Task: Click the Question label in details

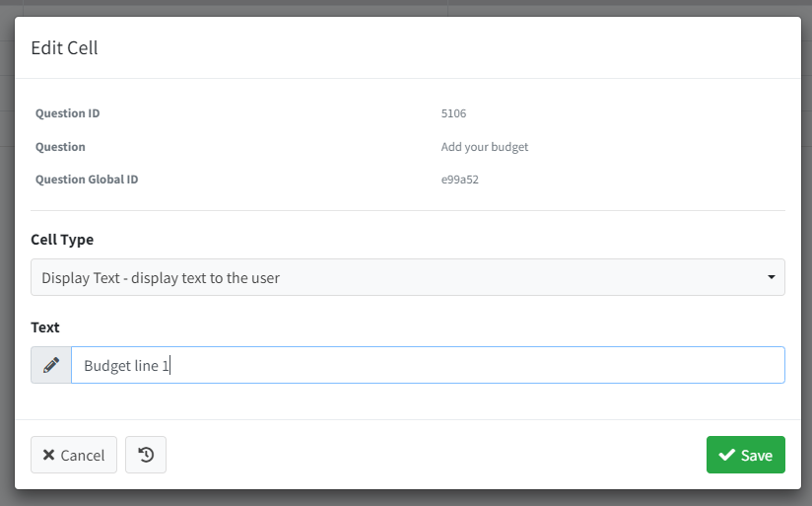Action: [60, 147]
